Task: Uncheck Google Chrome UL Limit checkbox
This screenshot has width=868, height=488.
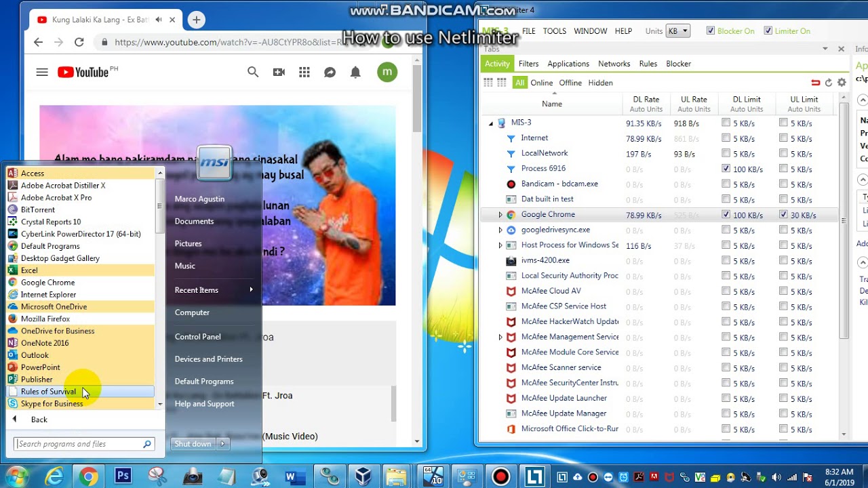Action: click(x=783, y=215)
